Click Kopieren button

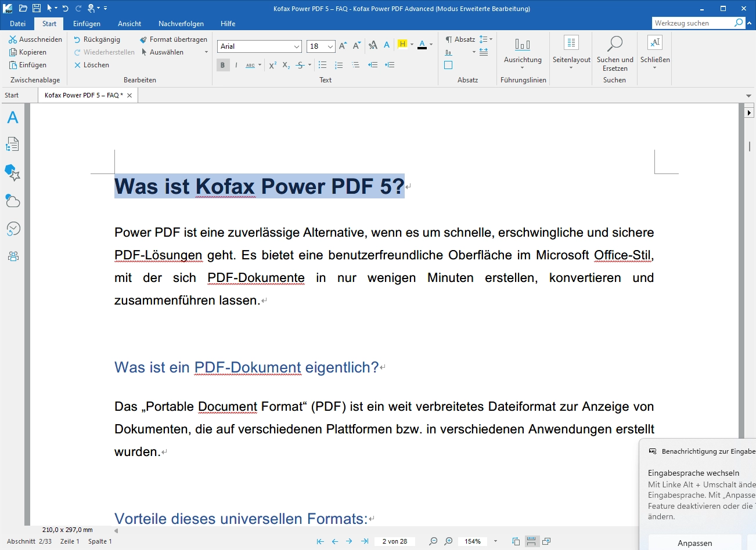pos(28,52)
